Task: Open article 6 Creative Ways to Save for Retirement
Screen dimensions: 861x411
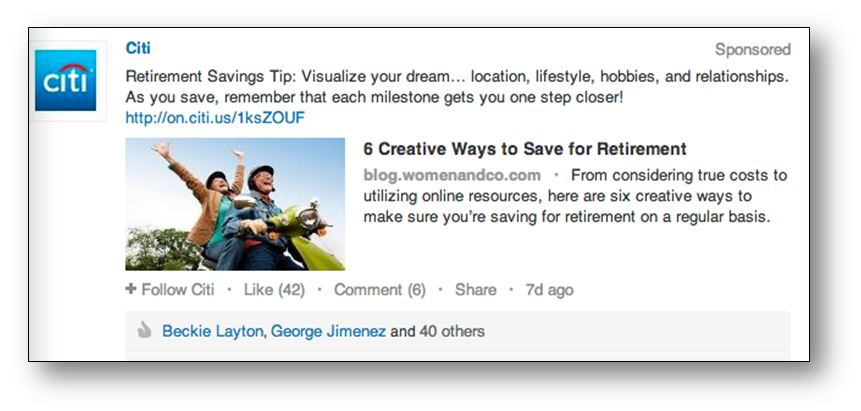Action: 525,149
